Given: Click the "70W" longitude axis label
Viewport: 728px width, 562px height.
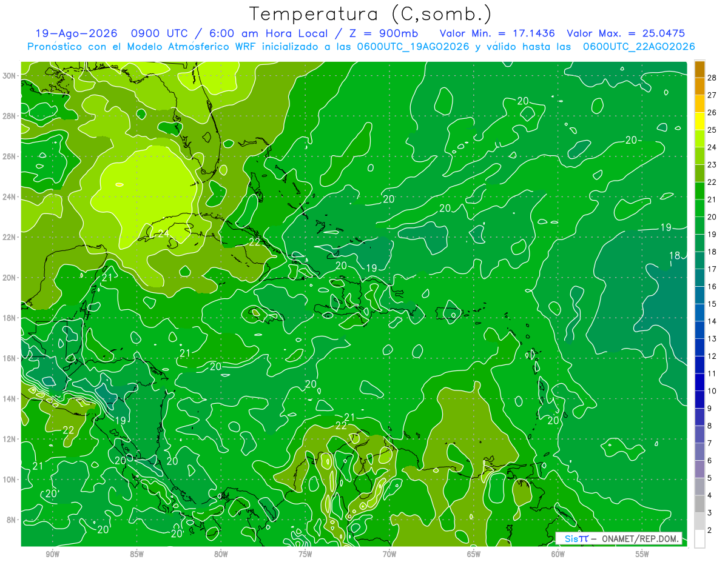Looking at the screenshot, I should 389,554.
